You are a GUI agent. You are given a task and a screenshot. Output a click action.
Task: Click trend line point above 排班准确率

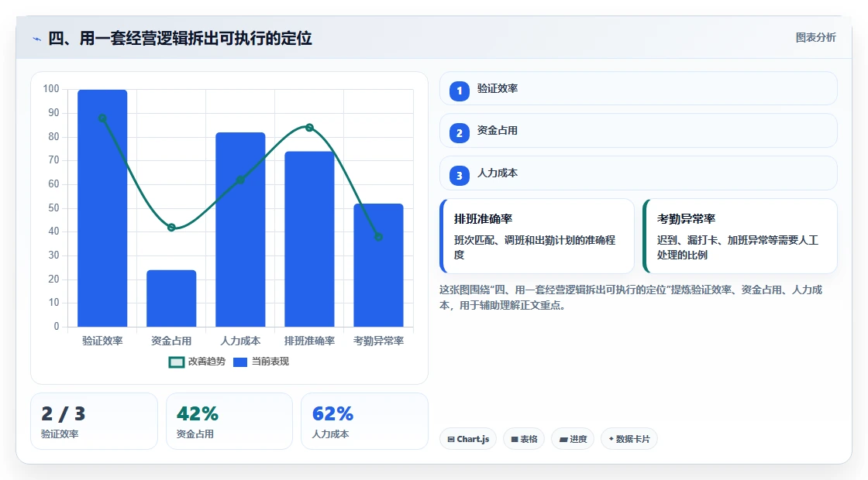(309, 128)
